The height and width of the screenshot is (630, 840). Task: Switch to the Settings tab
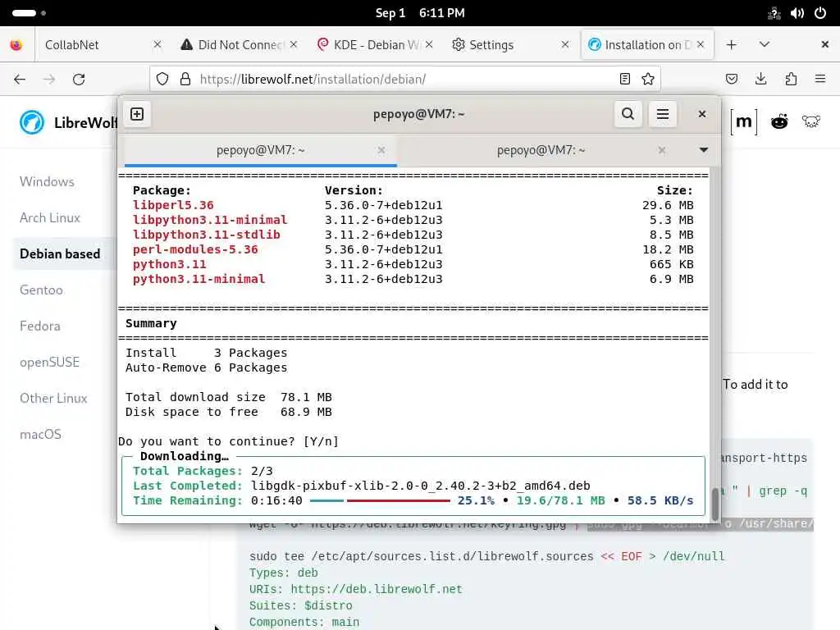coord(510,44)
